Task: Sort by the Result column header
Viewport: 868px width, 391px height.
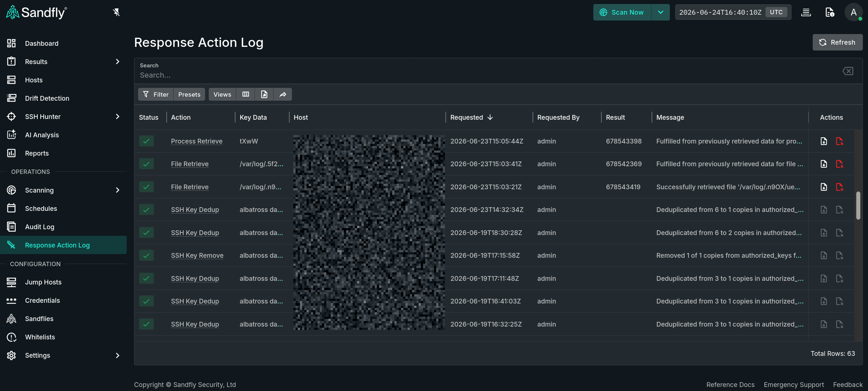Action: click(x=615, y=118)
